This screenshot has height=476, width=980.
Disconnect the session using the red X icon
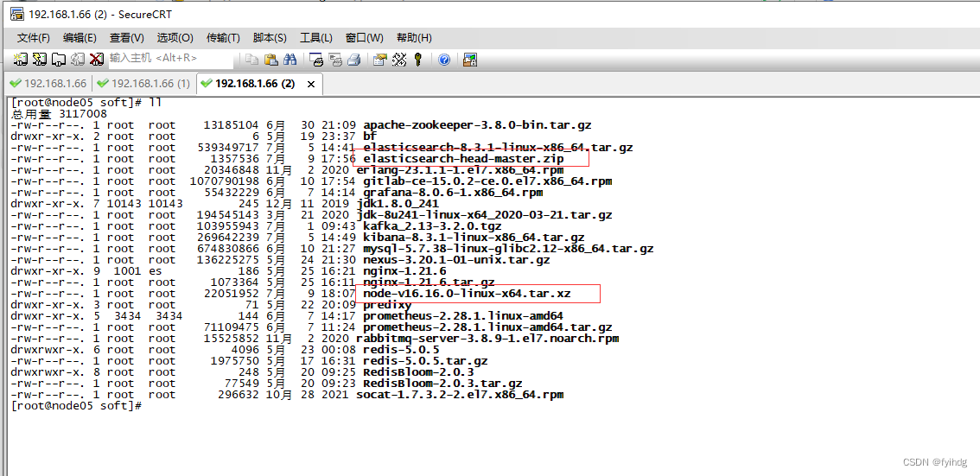pos(96,60)
